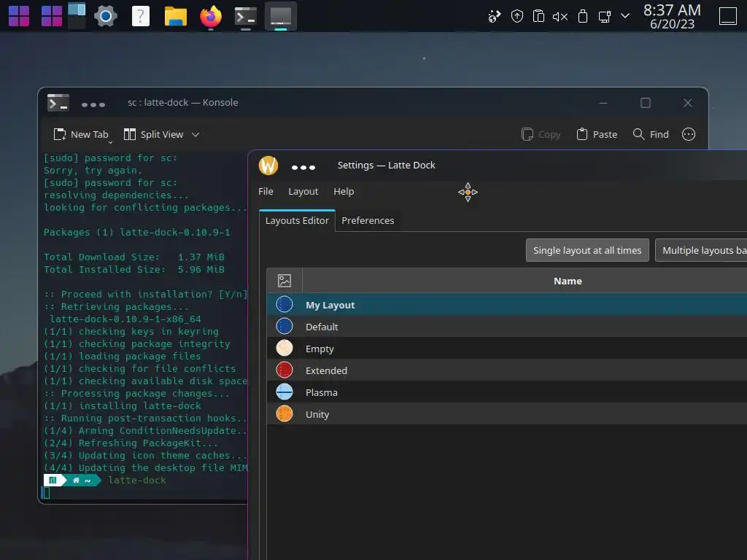
Task: Click the background image column header icon
Action: click(285, 281)
